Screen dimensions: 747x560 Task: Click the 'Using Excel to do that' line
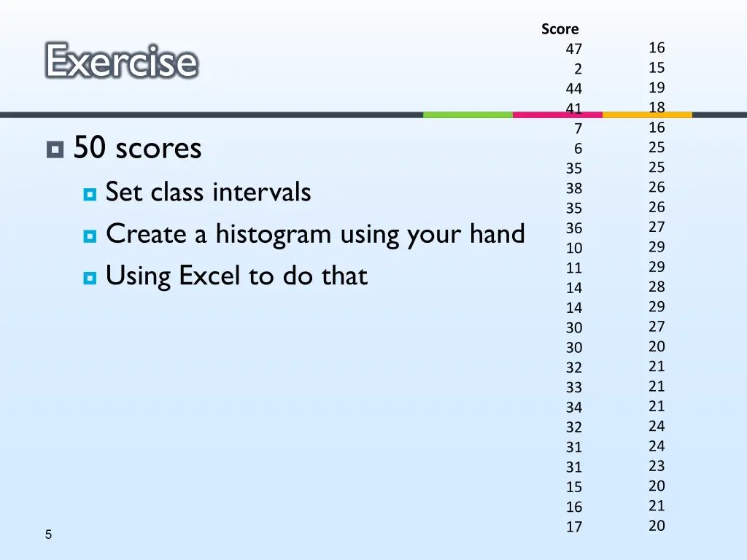tap(237, 276)
